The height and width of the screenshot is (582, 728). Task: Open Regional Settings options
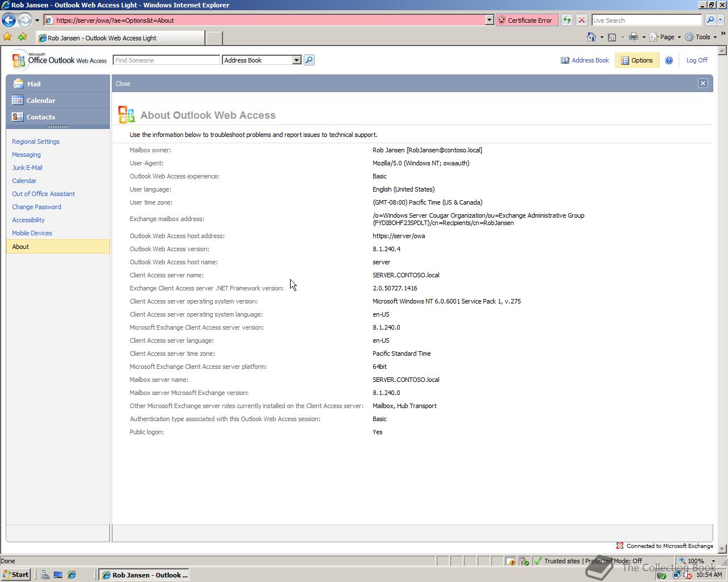pyautogui.click(x=36, y=142)
